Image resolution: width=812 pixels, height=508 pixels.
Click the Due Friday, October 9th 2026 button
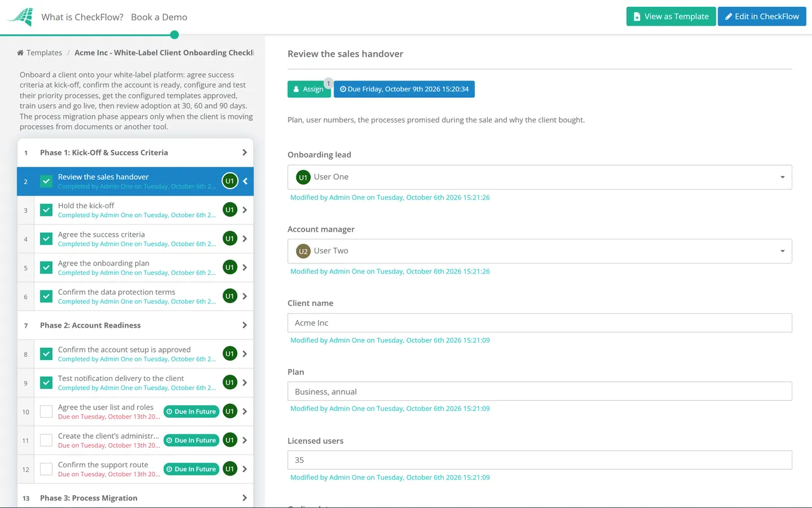click(404, 90)
